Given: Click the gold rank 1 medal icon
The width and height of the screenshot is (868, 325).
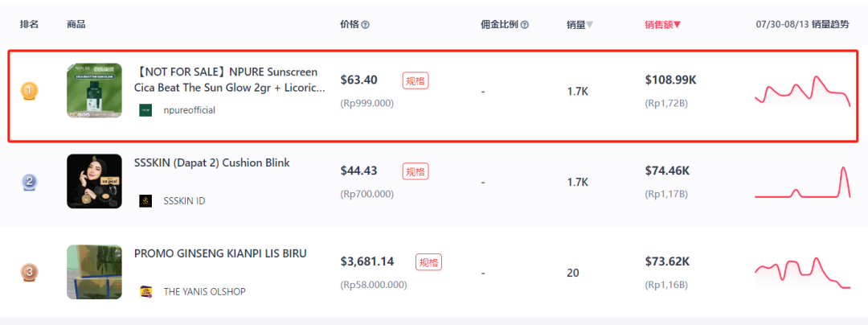Looking at the screenshot, I should pyautogui.click(x=30, y=92).
